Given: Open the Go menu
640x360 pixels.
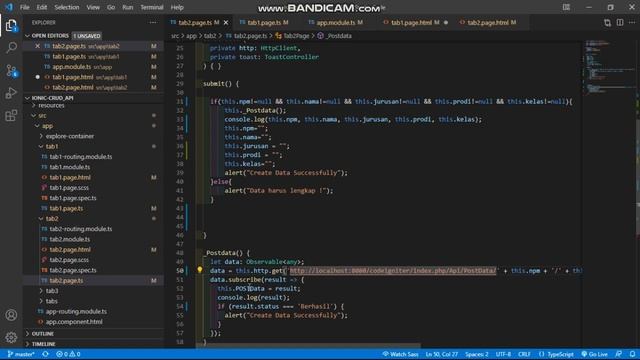Looking at the screenshot, I should coord(111,7).
